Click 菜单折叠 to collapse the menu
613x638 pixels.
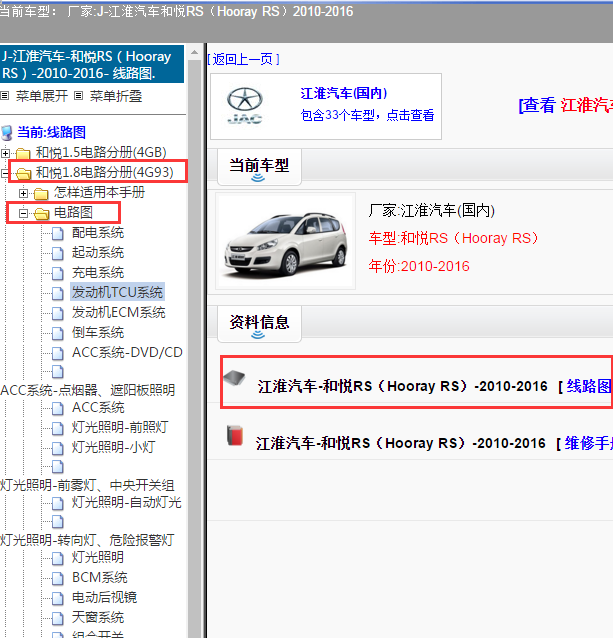click(x=116, y=96)
